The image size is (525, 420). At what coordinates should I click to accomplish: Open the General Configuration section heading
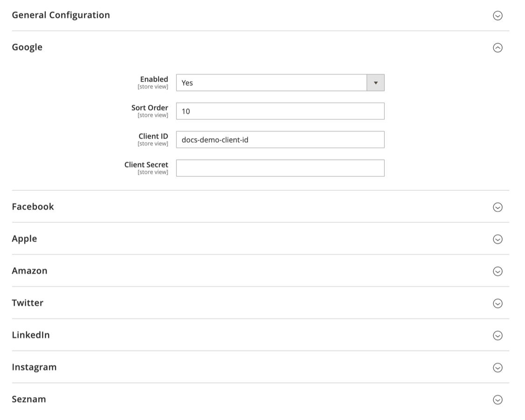[61, 15]
